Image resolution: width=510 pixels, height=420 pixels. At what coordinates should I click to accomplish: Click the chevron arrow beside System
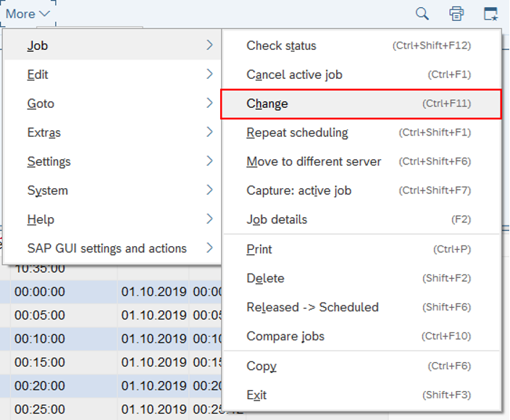coord(210,190)
